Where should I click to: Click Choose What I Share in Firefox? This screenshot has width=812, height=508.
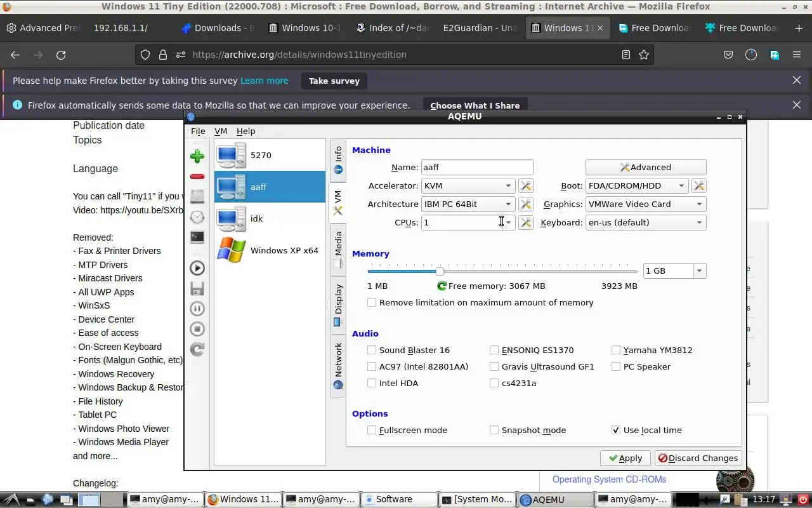pos(475,105)
